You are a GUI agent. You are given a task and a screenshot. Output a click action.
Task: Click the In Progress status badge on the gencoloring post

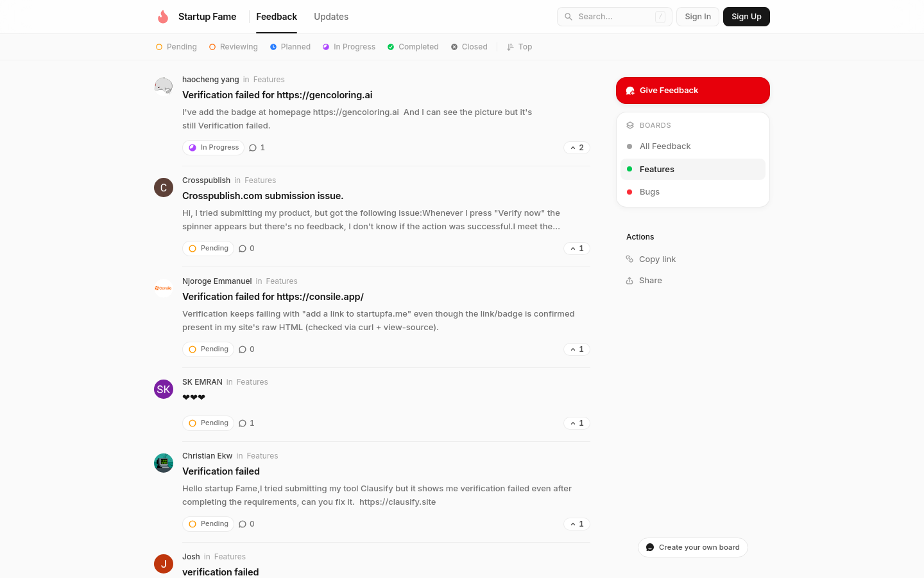click(x=214, y=148)
